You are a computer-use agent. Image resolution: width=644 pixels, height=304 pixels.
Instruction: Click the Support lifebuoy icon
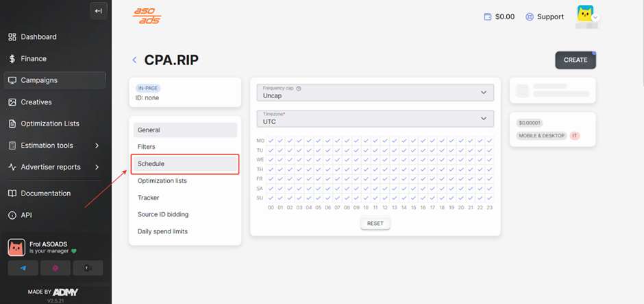(530, 17)
